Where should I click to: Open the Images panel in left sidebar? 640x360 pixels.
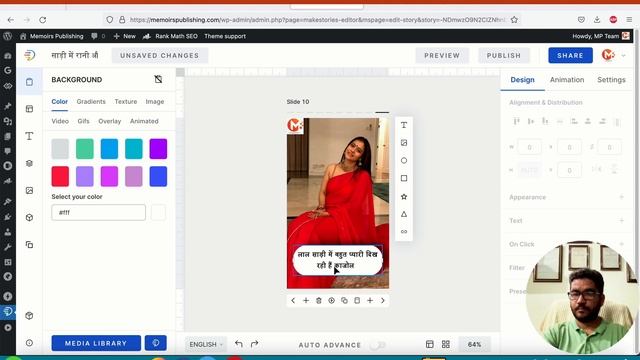pyautogui.click(x=29, y=191)
